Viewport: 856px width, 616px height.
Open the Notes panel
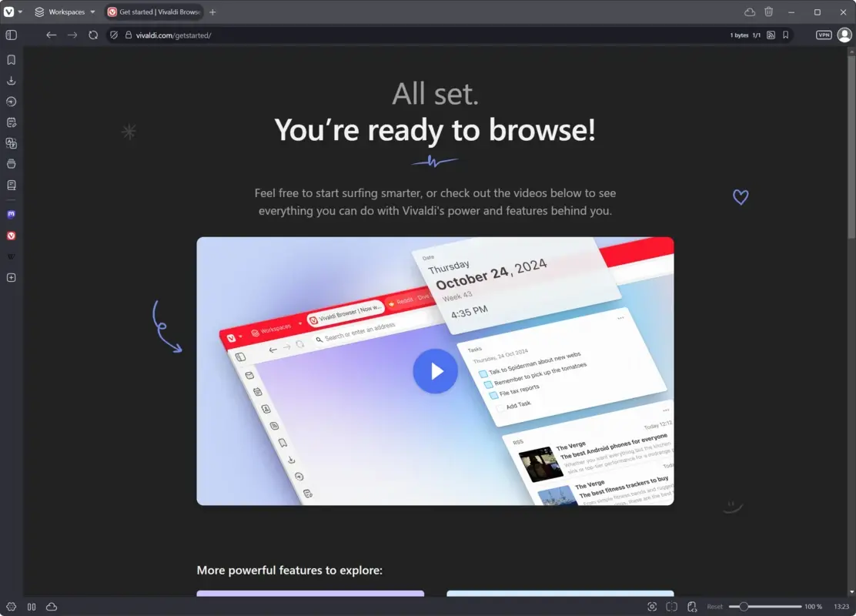tap(11, 122)
